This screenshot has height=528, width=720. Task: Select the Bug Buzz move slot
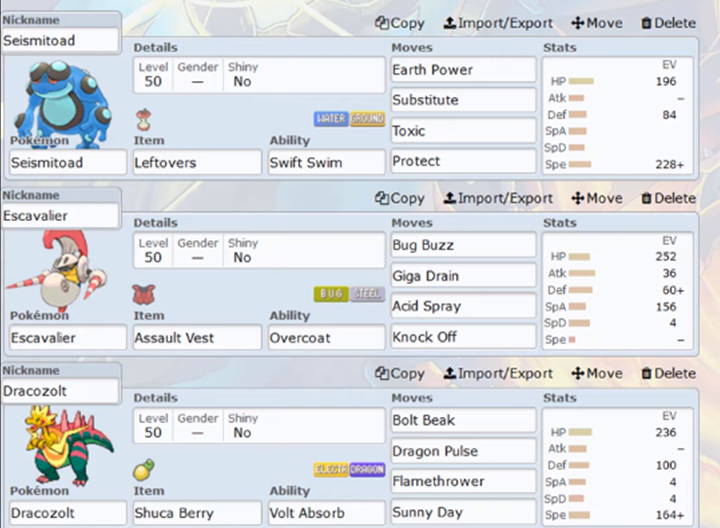(x=463, y=245)
